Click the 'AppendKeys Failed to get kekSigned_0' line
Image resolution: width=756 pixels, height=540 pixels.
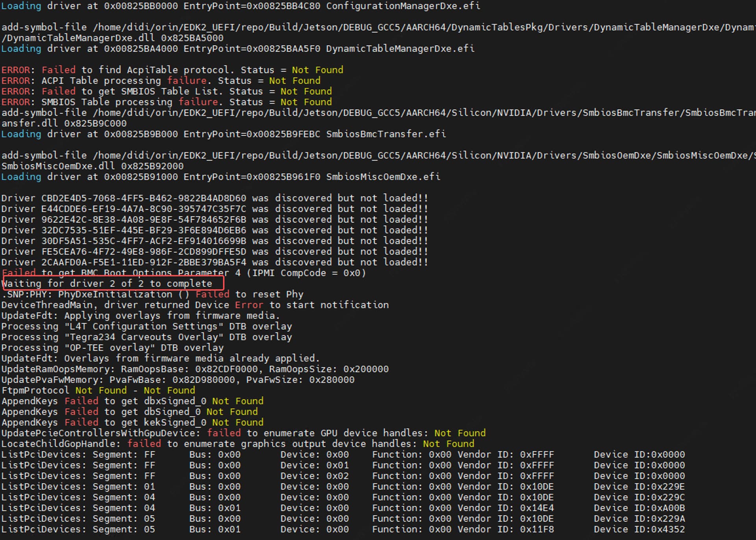coord(132,422)
